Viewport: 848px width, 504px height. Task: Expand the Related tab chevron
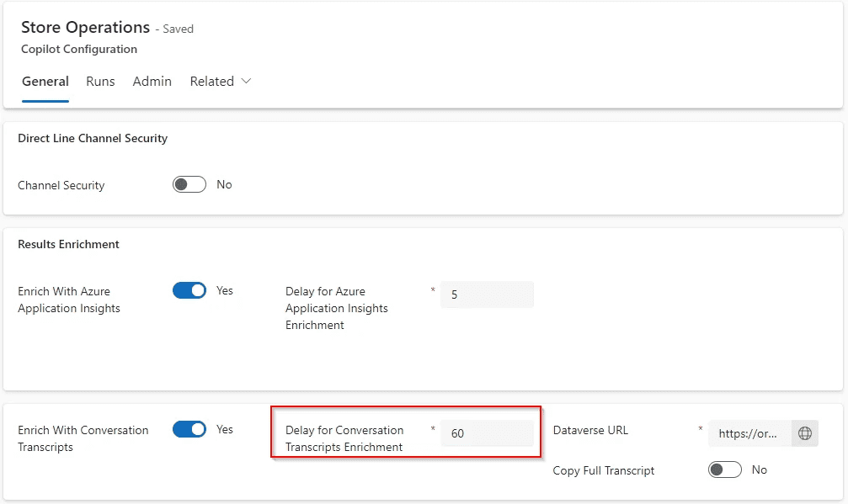click(246, 81)
